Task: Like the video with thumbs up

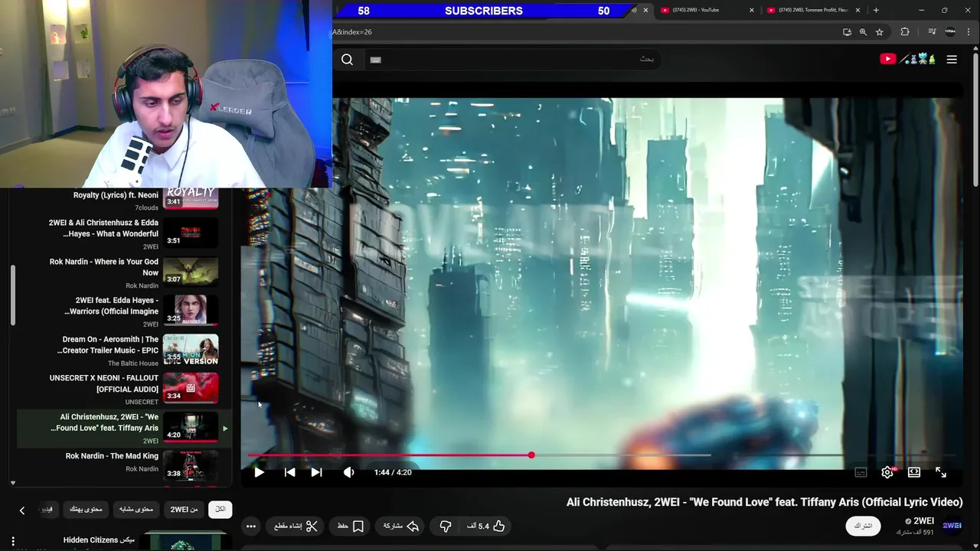Action: 486,526
